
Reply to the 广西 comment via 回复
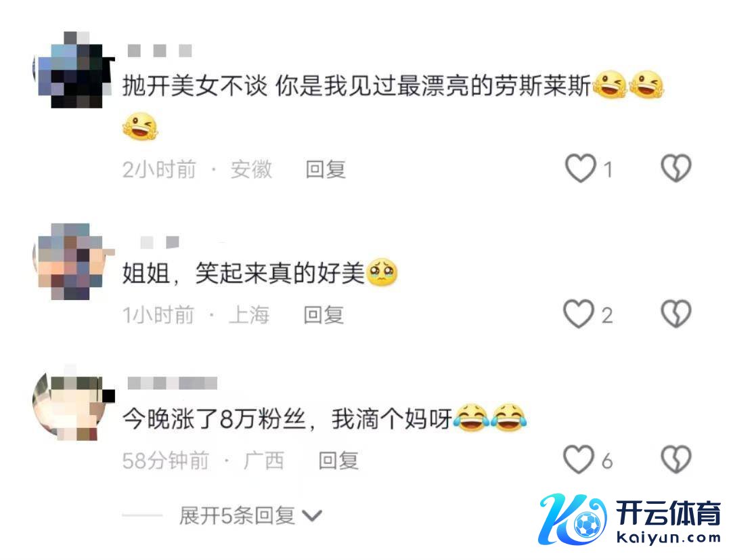(338, 460)
